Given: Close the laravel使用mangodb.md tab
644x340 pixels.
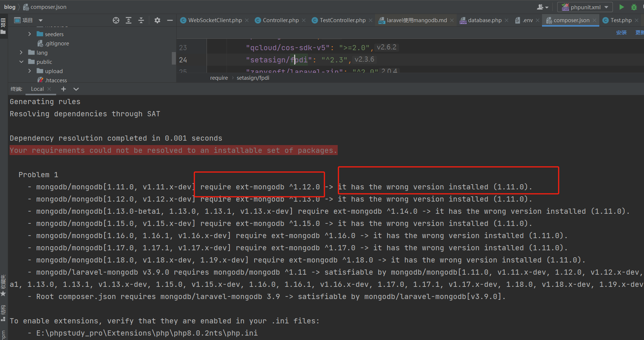Looking at the screenshot, I should [452, 20].
